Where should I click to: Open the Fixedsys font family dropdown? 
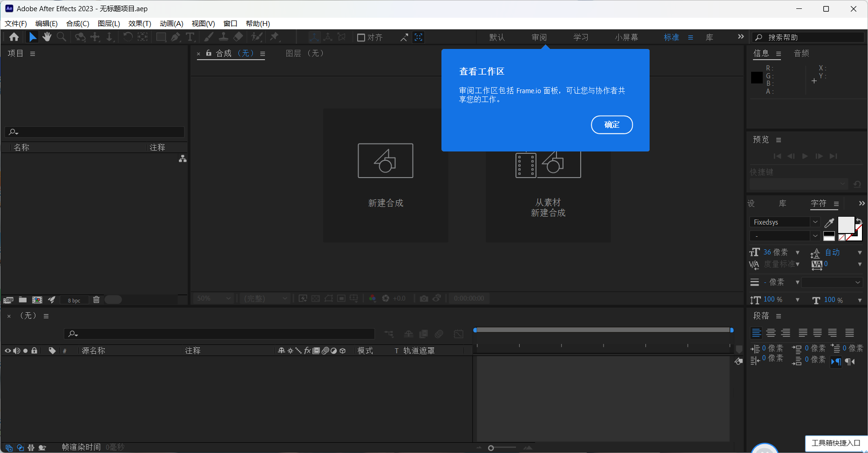coord(815,222)
